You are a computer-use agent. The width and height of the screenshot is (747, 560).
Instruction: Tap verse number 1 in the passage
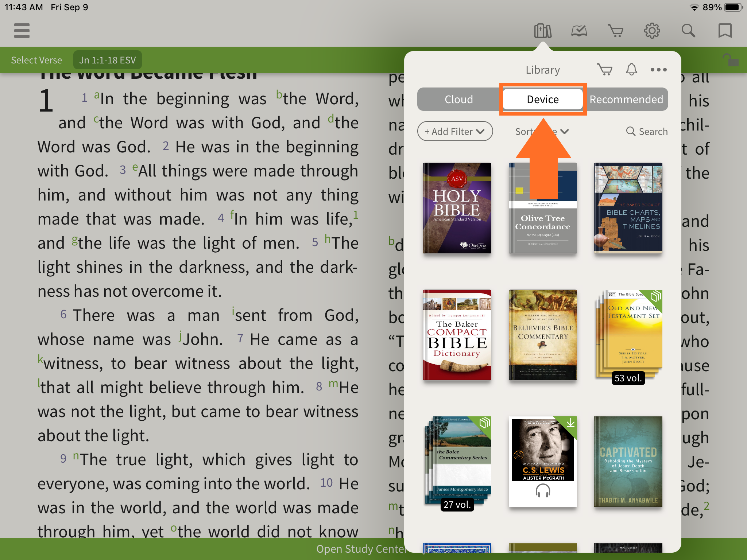pos(85,98)
